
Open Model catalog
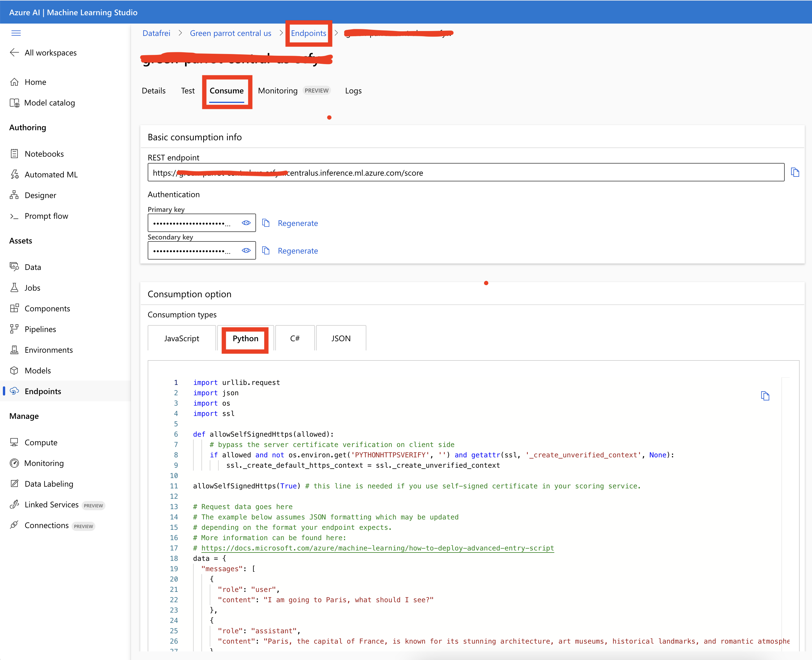[x=43, y=103]
